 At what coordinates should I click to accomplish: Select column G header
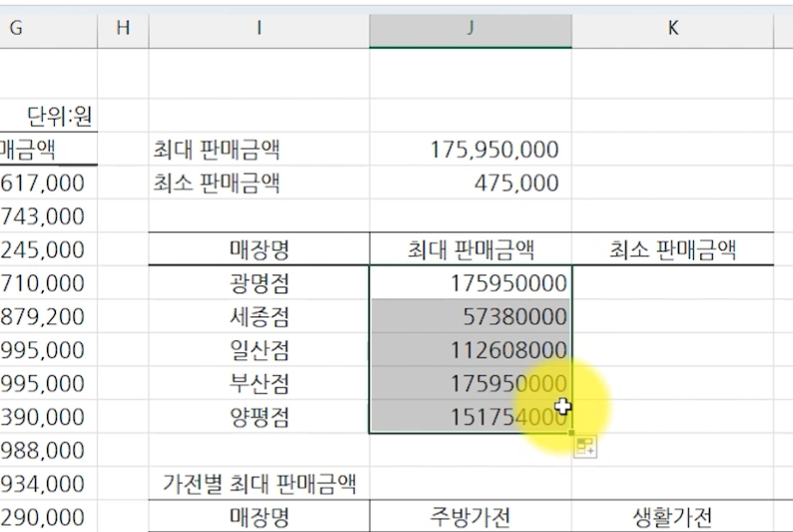(48, 30)
